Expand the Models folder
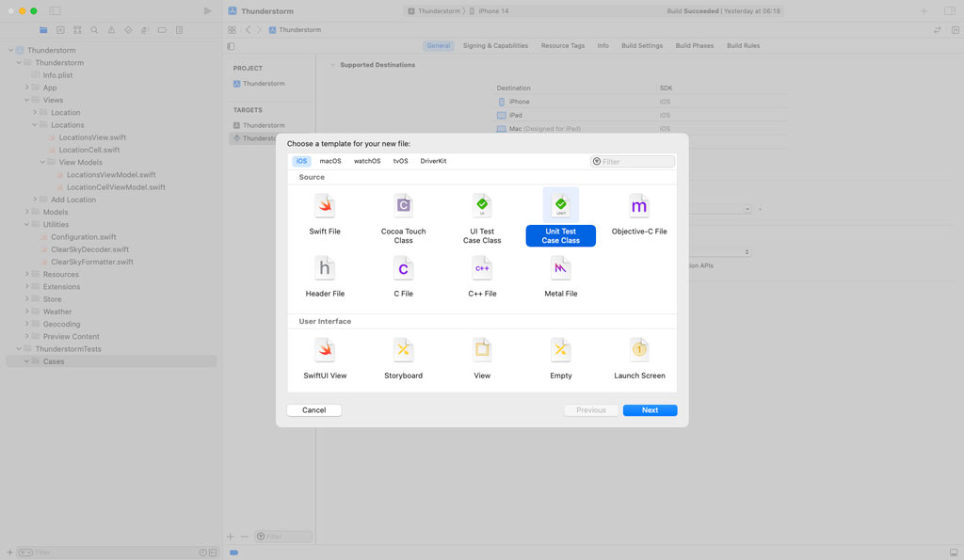Screen dimensions: 964x560 click(x=27, y=212)
